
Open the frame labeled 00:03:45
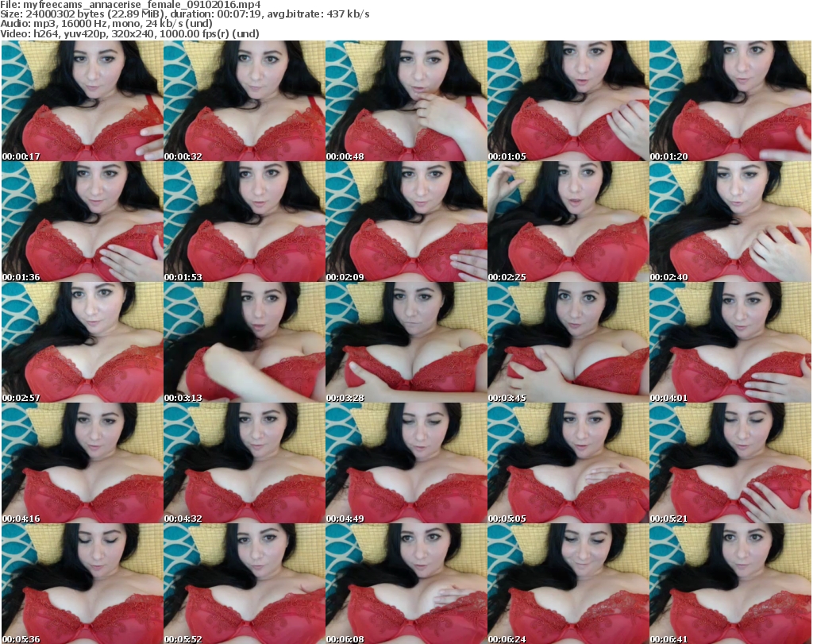[x=568, y=343]
